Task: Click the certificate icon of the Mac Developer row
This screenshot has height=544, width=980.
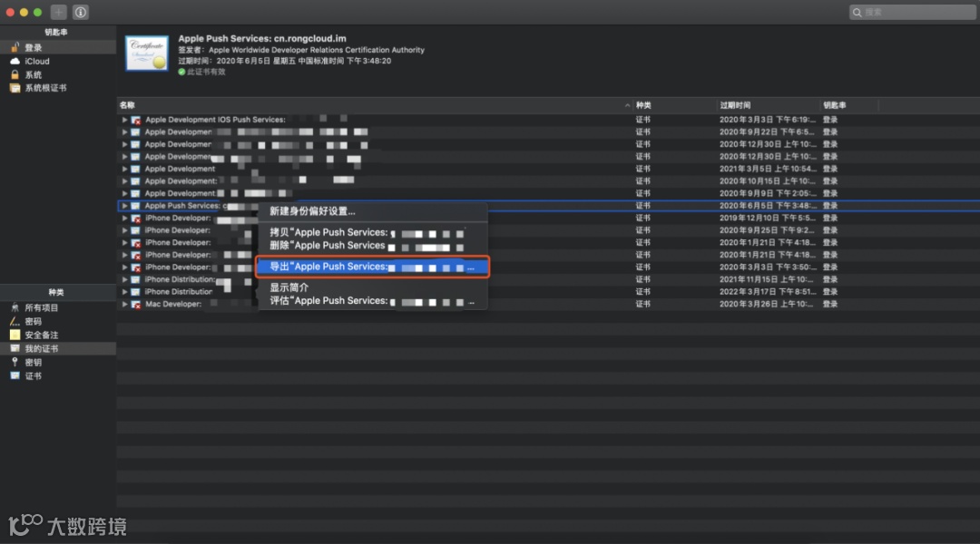Action: click(x=135, y=304)
